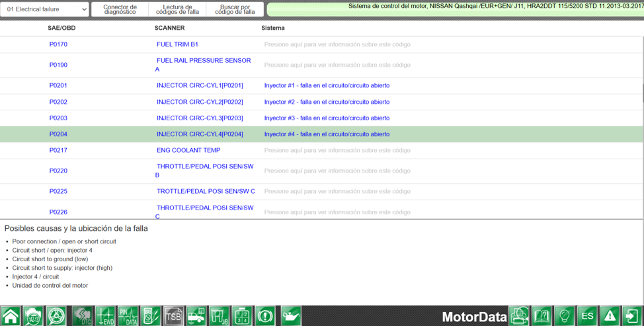Click 'INJECTOR CIRC-CYL4[P0204]' entry
The height and width of the screenshot is (326, 644).
click(200, 134)
